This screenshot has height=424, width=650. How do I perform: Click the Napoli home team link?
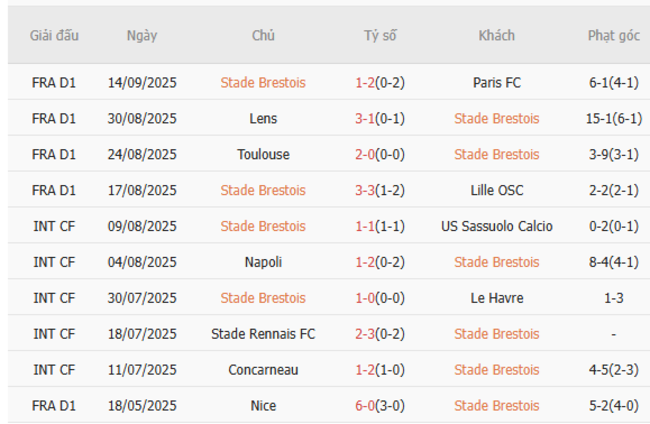coord(264,262)
